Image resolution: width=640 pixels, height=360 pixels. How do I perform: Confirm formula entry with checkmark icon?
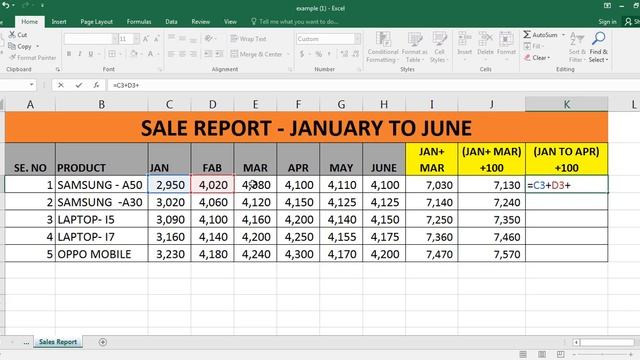78,85
